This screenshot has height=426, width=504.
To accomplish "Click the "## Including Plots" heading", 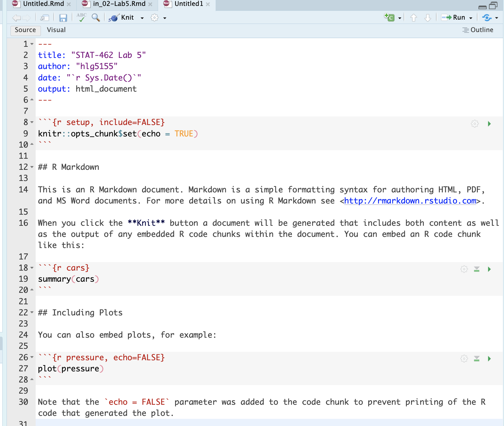I will click(x=80, y=312).
